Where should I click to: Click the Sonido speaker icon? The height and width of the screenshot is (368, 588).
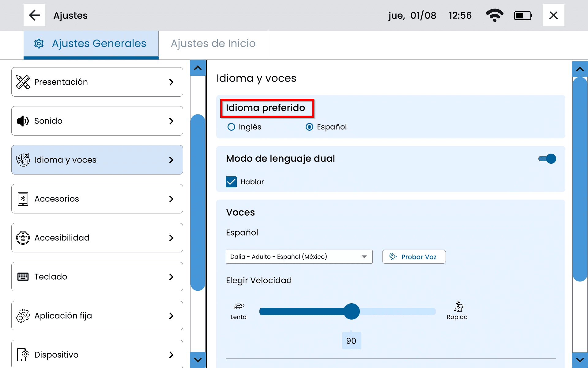[x=23, y=121]
